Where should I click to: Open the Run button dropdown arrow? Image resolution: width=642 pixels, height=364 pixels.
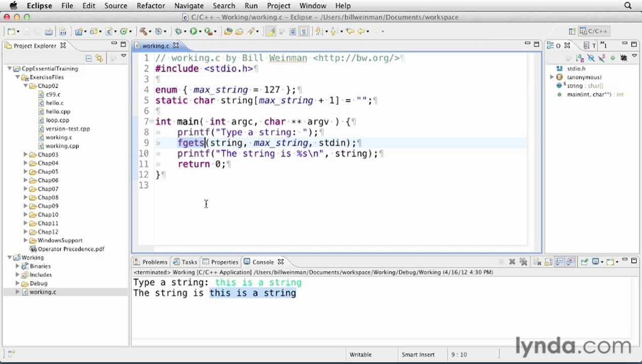200,32
